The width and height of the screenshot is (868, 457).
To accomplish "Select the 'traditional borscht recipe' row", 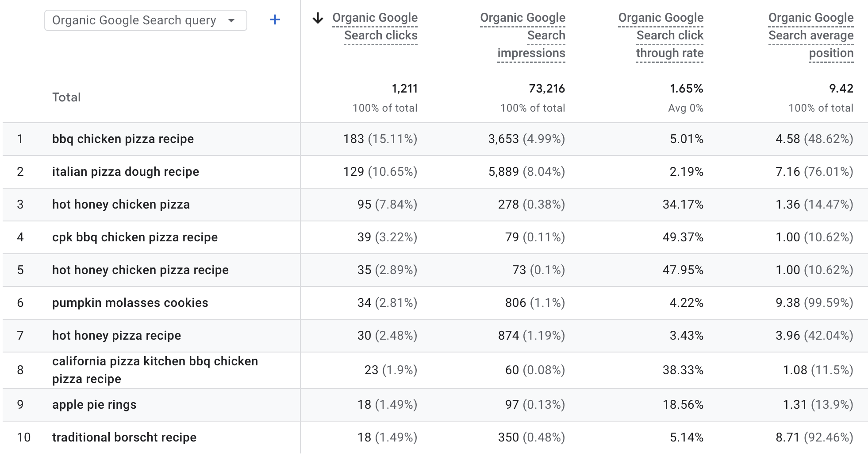I will 124,438.
